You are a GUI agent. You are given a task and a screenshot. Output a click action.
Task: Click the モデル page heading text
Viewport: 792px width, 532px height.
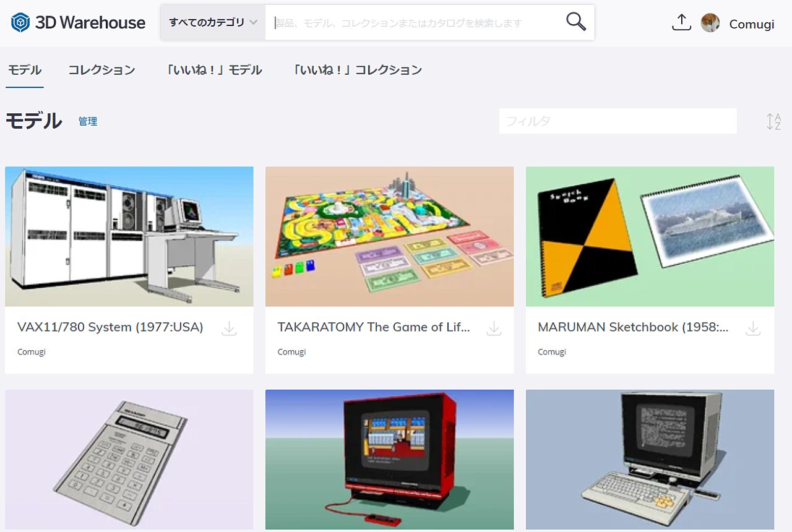point(34,121)
